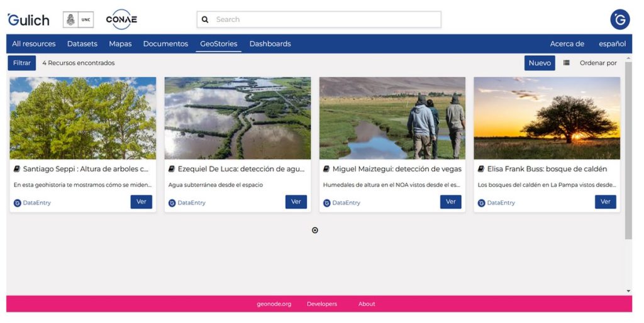Open 'Ezequiel De Luca: detección de agu...' title
Image resolution: width=644 pixels, height=323 pixels.
tap(241, 168)
